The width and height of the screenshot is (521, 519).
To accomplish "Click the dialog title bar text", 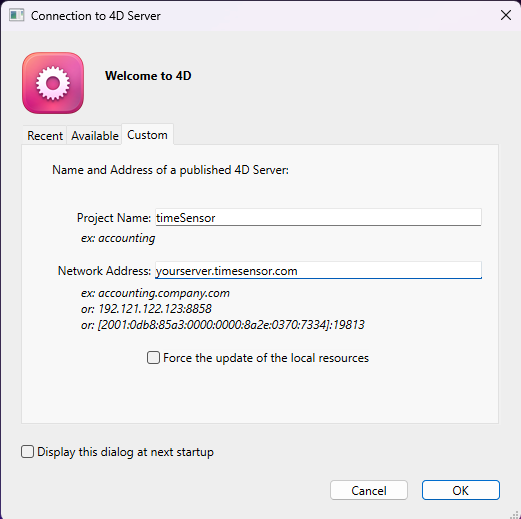I will click(96, 16).
